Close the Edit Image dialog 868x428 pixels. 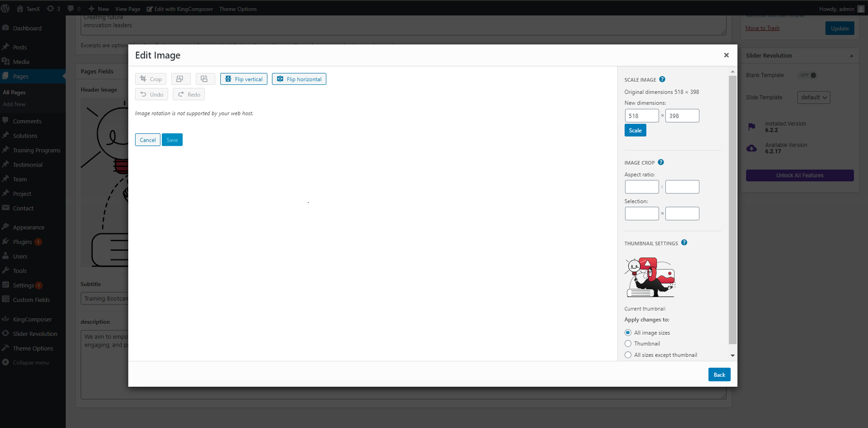point(726,55)
